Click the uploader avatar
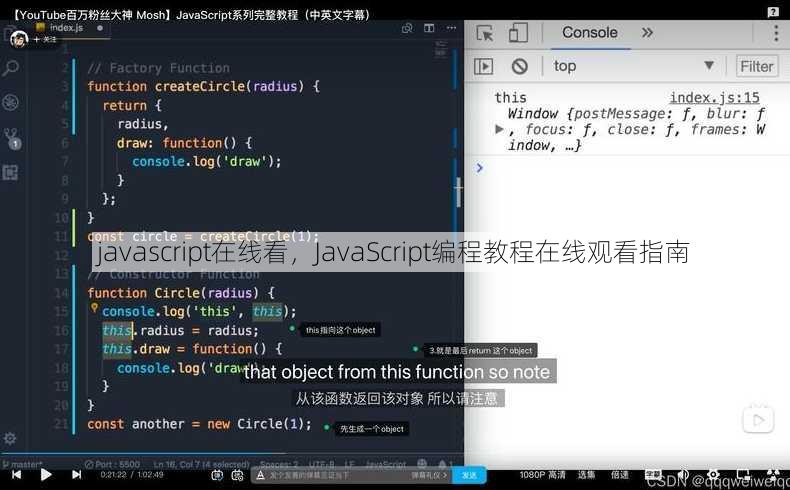Image resolution: width=790 pixels, height=490 pixels. tap(19, 38)
